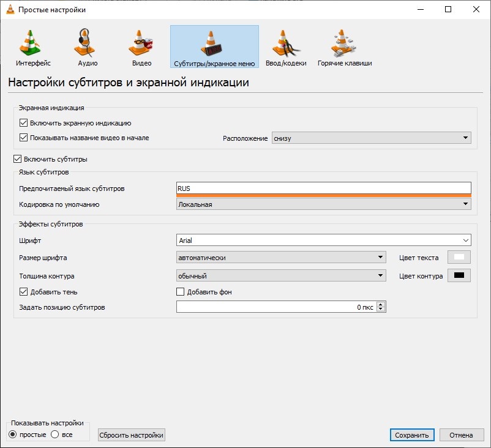
Task: Click the Сохранить button
Action: (412, 435)
